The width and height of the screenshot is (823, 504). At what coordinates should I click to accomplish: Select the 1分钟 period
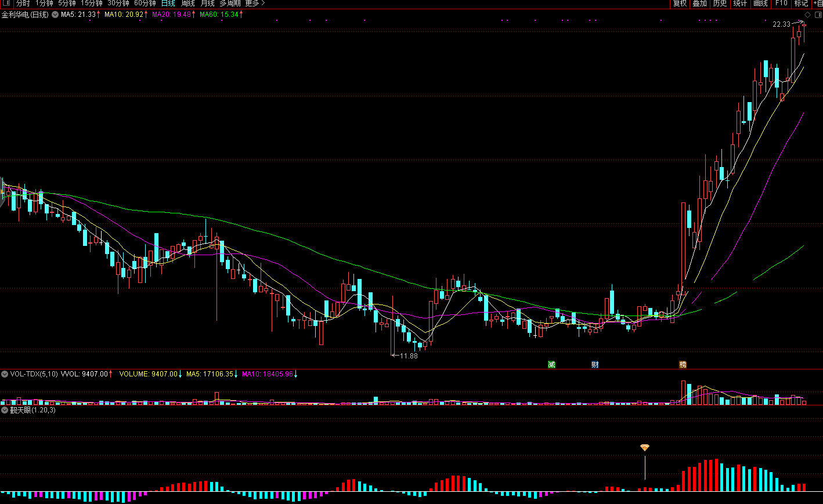pyautogui.click(x=44, y=3)
